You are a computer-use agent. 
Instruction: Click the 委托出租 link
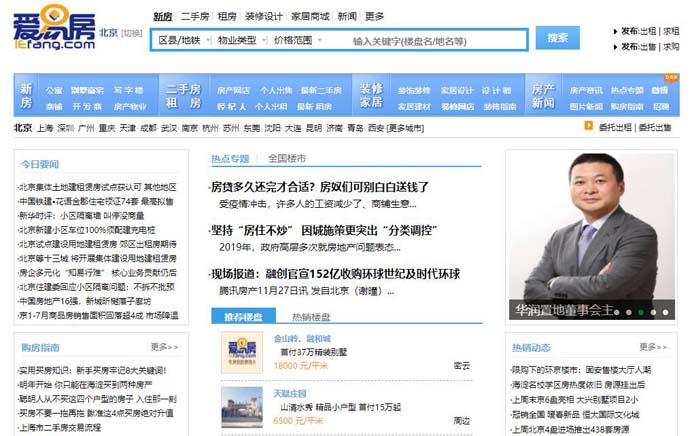pyautogui.click(x=615, y=127)
